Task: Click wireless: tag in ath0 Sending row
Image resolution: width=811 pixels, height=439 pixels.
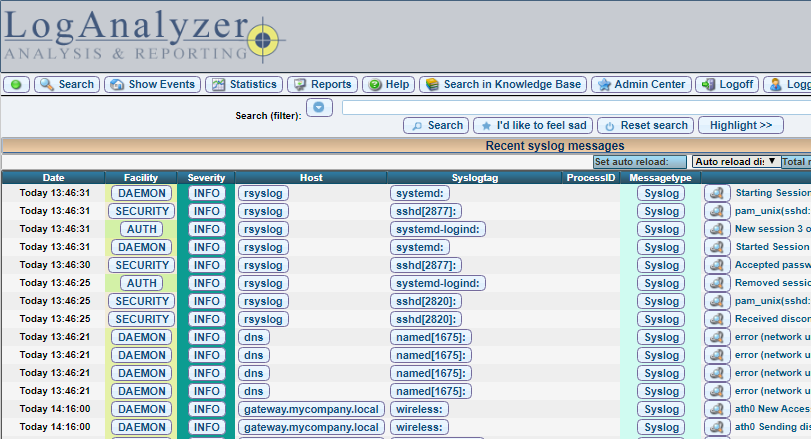Action: point(419,427)
